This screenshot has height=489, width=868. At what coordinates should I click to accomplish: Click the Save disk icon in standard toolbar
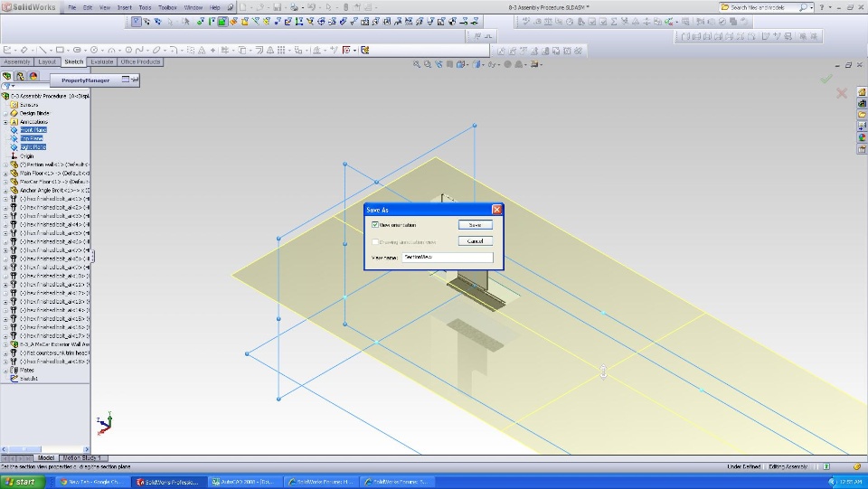pos(278,8)
